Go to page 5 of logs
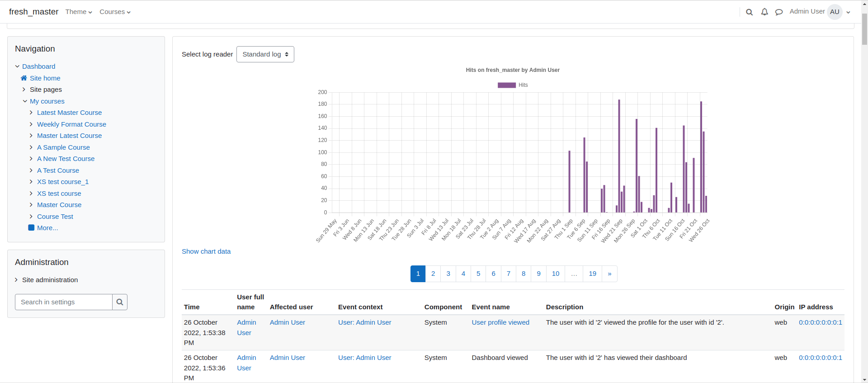This screenshot has width=868, height=383. 478,274
